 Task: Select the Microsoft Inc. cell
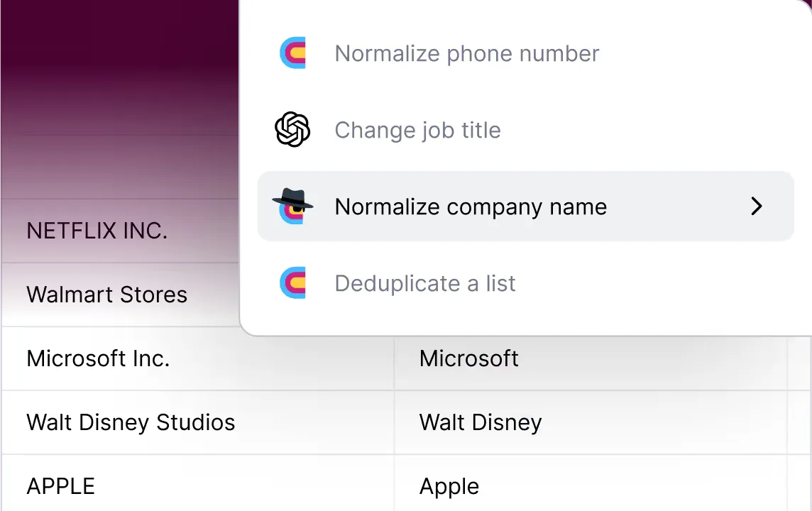pos(98,358)
